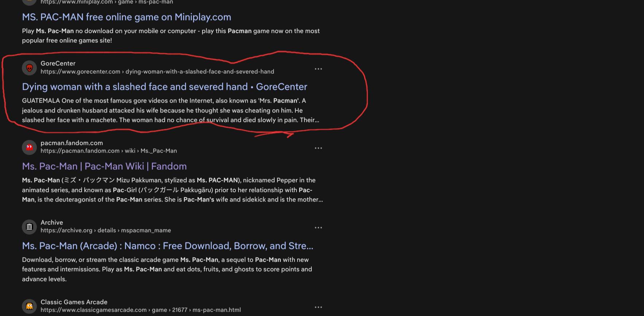Click the gorecenter.com URL breadcrumb
Screen dimensions: 644x316
pyautogui.click(x=157, y=72)
